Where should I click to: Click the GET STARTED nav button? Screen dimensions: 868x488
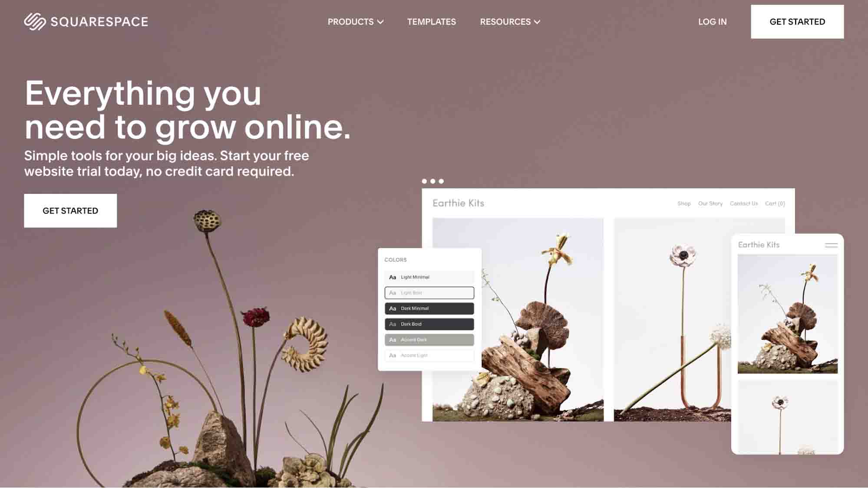coord(798,21)
